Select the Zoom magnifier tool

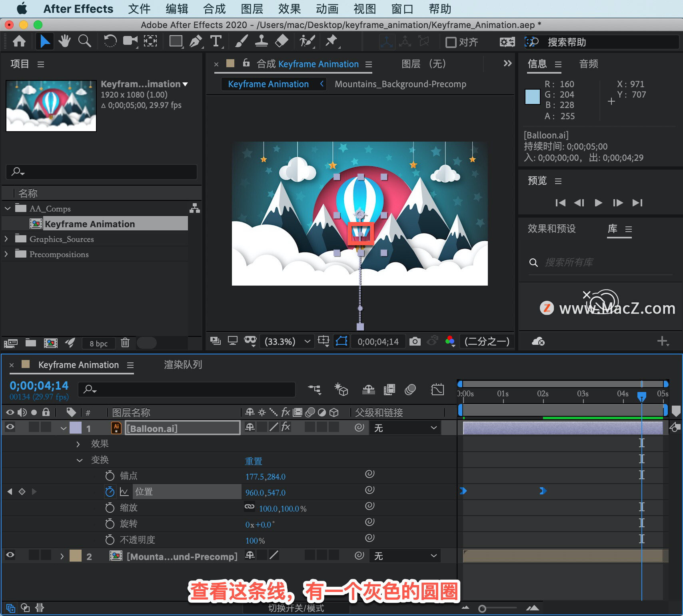84,41
